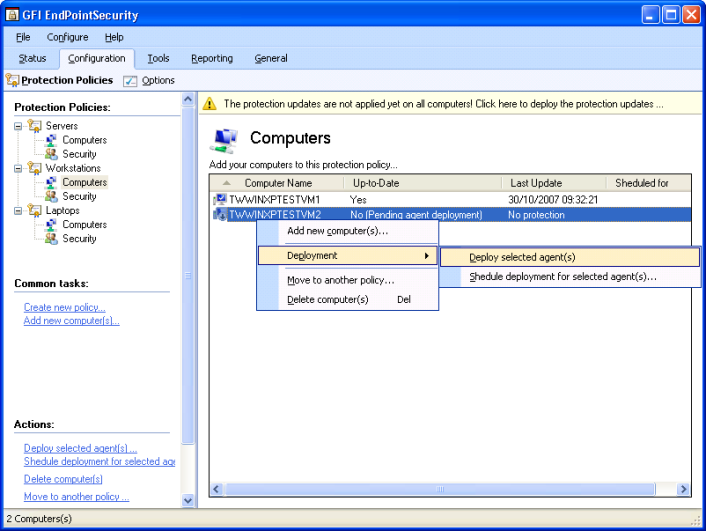Click the Security users icon under Workstations

click(x=51, y=196)
